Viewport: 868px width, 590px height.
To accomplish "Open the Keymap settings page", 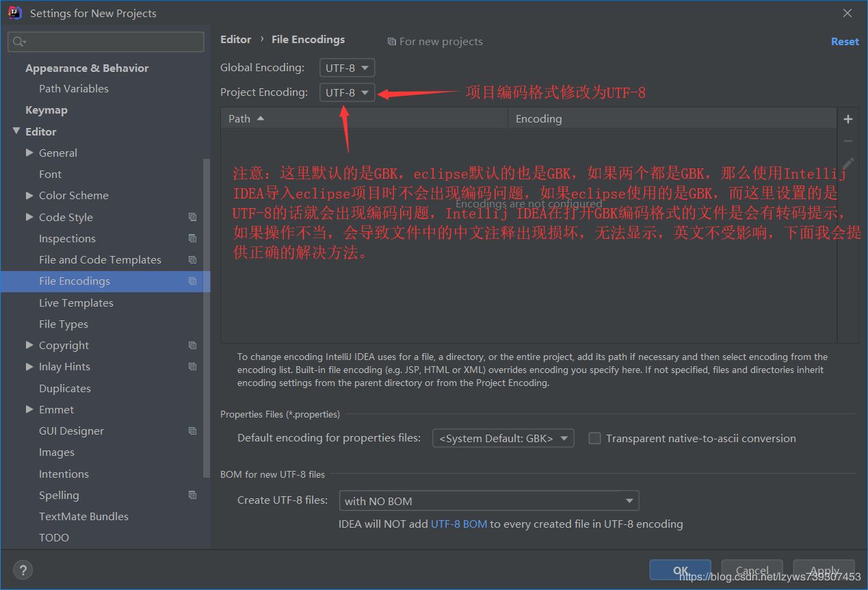I will coord(47,110).
